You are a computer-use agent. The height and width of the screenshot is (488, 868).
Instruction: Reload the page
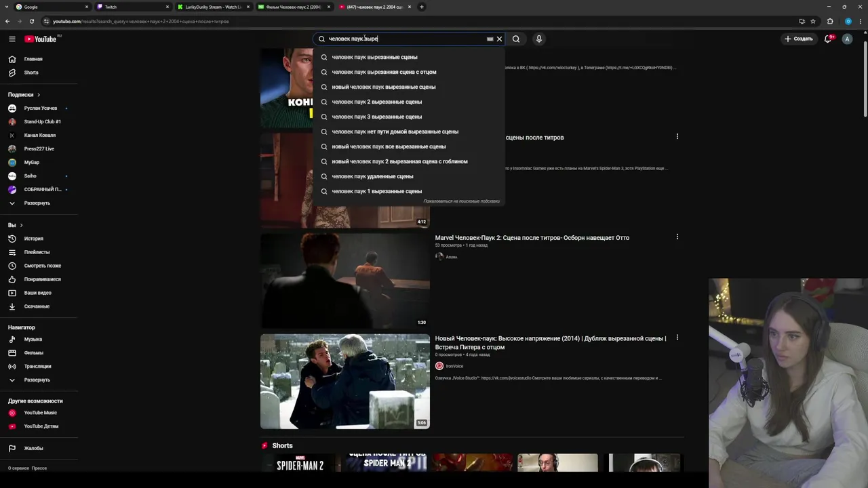point(31,21)
